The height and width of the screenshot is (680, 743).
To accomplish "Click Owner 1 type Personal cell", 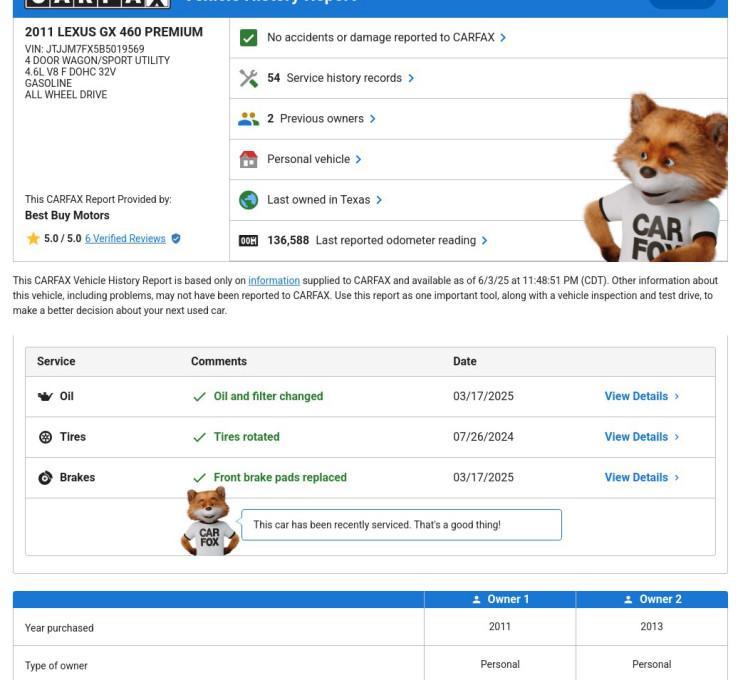I will [x=500, y=664].
